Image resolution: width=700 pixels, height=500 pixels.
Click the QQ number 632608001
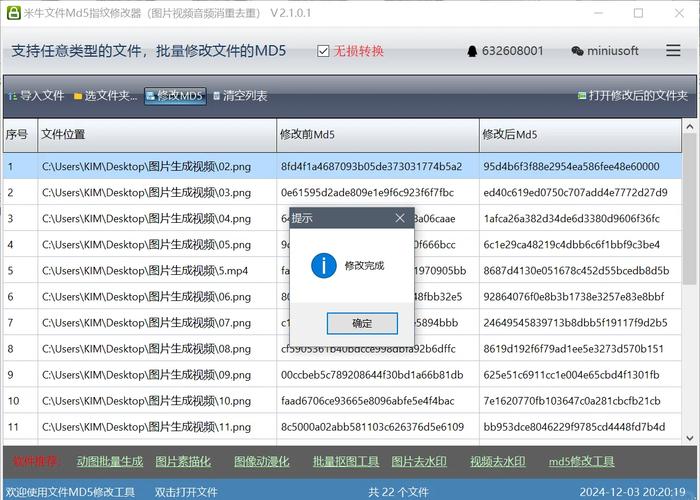512,51
